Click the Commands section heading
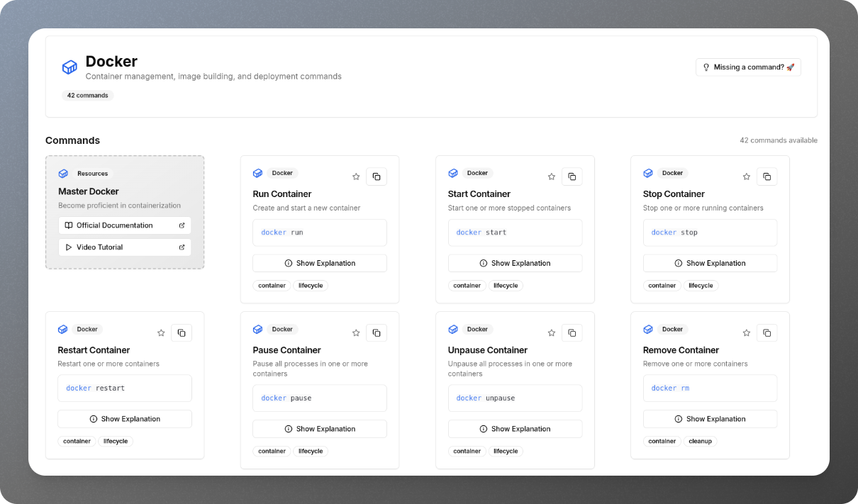Image resolution: width=858 pixels, height=504 pixels. point(73,140)
